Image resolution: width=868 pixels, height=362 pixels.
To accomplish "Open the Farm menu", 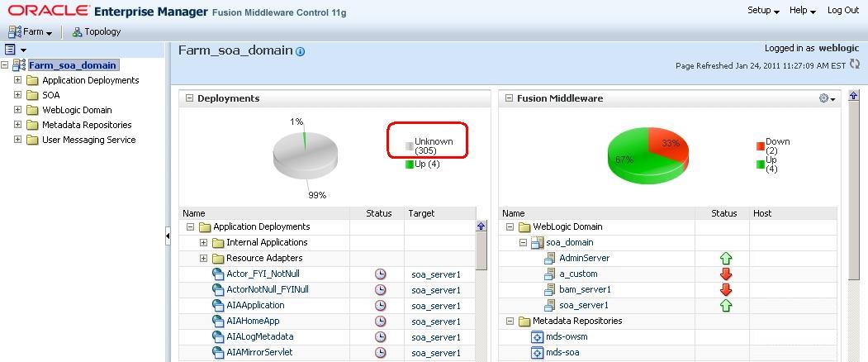I will coord(31,31).
